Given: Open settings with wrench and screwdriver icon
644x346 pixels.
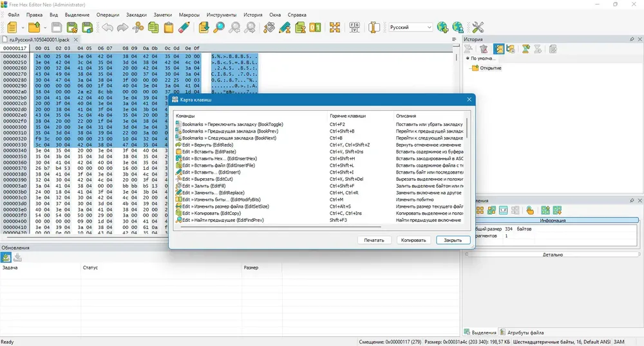Looking at the screenshot, I should [x=478, y=28].
